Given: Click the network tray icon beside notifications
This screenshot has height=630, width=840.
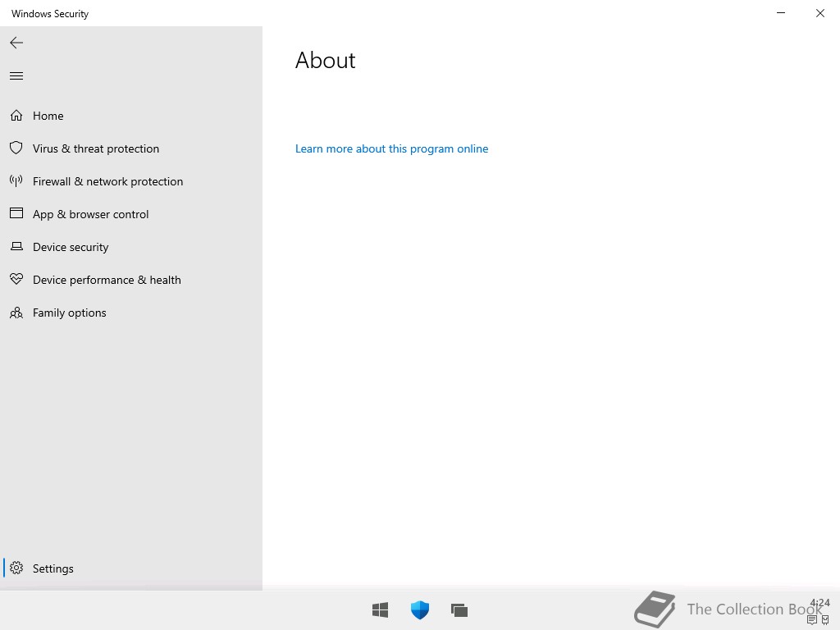Looking at the screenshot, I should [x=825, y=620].
